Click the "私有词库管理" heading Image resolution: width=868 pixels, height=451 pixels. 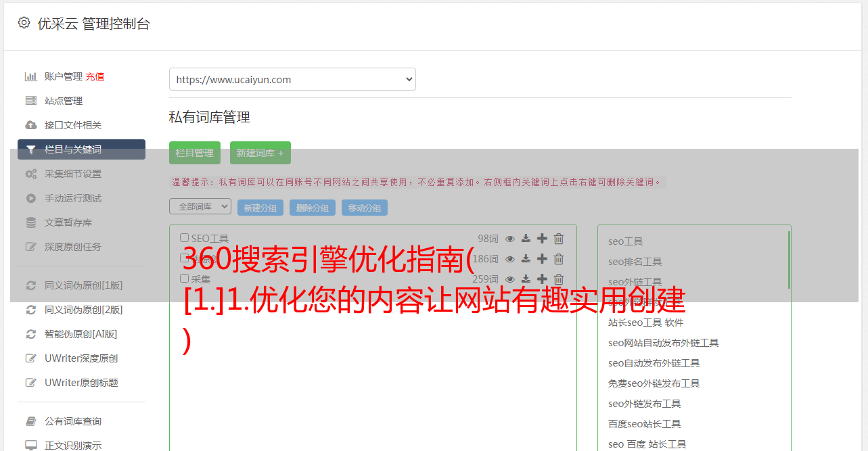210,117
